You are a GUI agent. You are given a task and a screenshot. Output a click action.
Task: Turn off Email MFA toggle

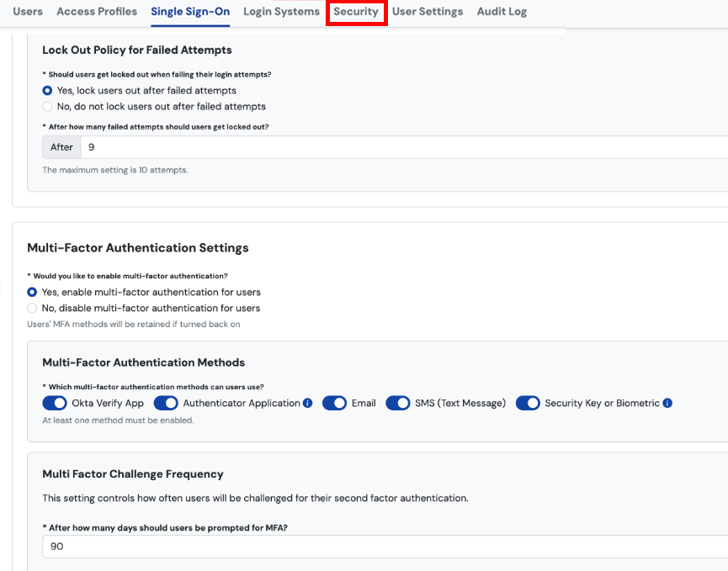coord(334,404)
